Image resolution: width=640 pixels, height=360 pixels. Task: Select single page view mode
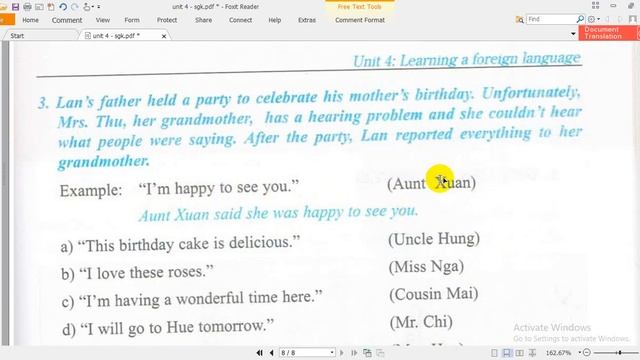pyautogui.click(x=494, y=353)
